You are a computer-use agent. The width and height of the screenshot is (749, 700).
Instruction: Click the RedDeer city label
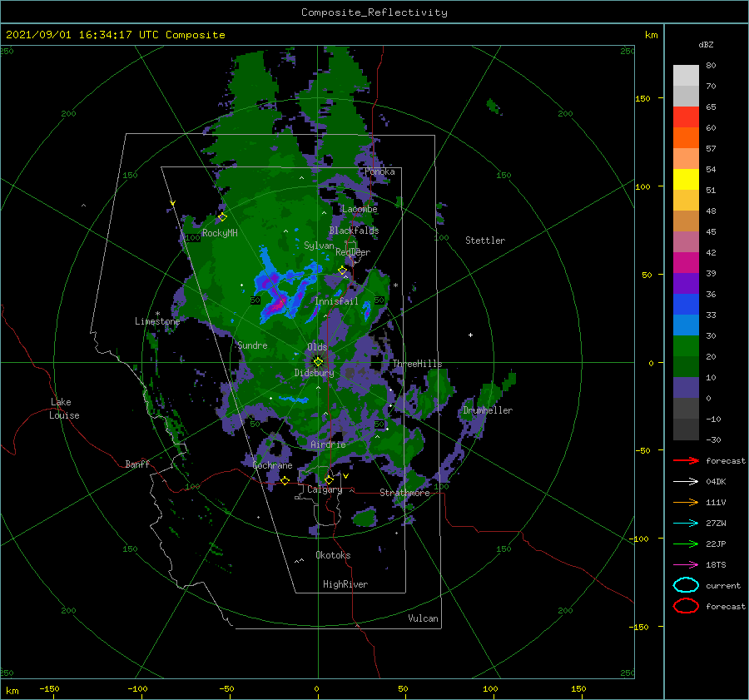[353, 252]
